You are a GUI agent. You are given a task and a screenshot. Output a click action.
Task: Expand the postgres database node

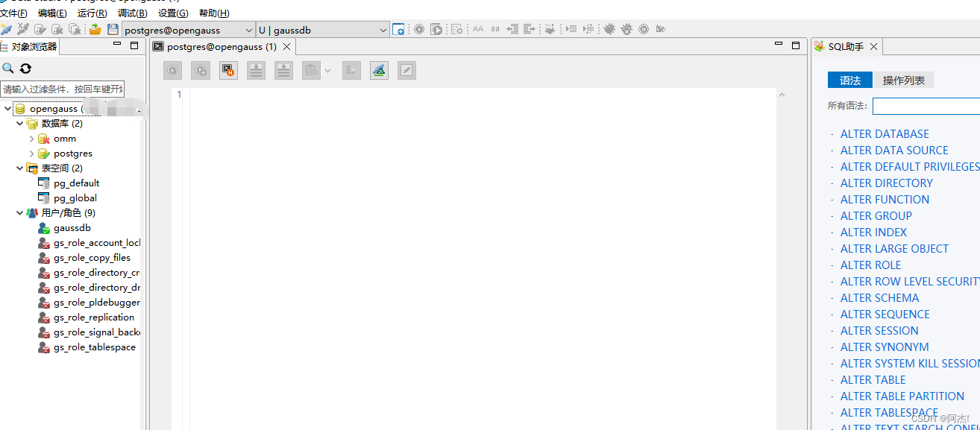[31, 154]
